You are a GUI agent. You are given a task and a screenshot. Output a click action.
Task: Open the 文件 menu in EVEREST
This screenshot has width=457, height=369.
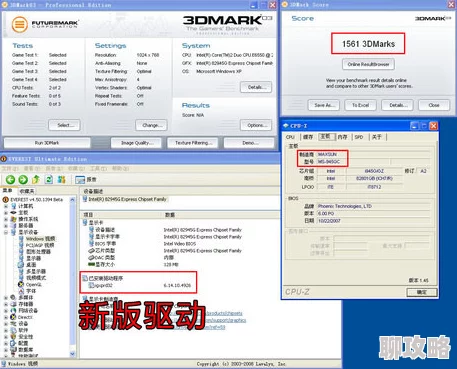point(10,169)
